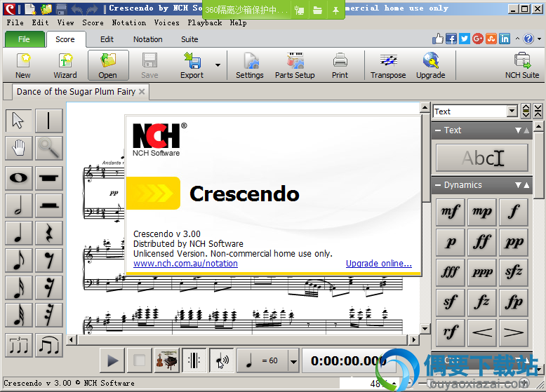Screen dimensions: 546x392
Task: Insert sforzando (sfz) dynamic
Action: click(514, 272)
